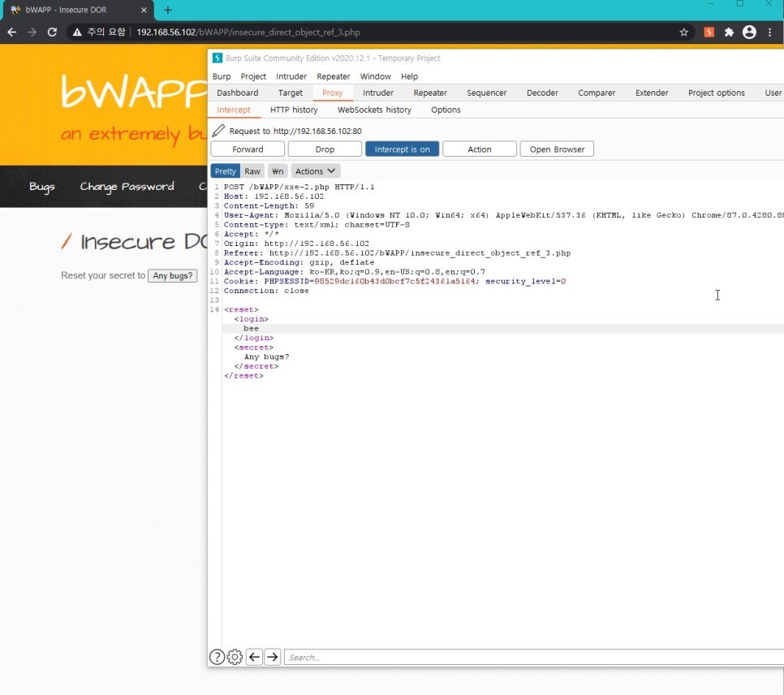Click the Content-Length: 59 header
The width and height of the screenshot is (784, 695).
(269, 205)
